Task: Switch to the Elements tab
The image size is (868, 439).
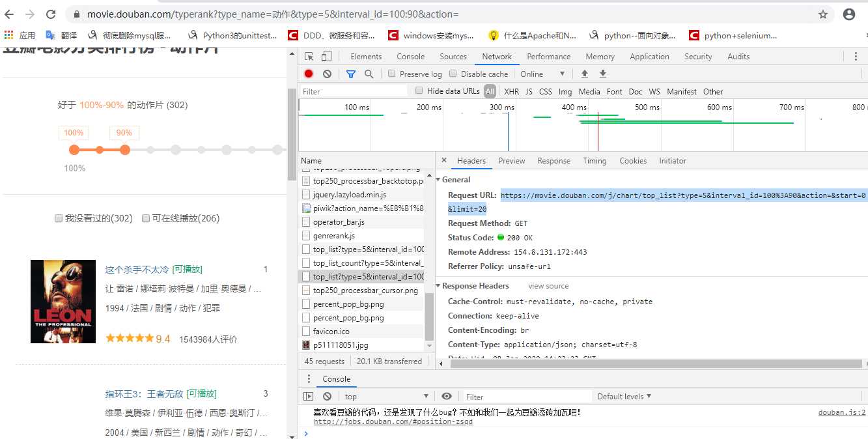Action: tap(366, 57)
